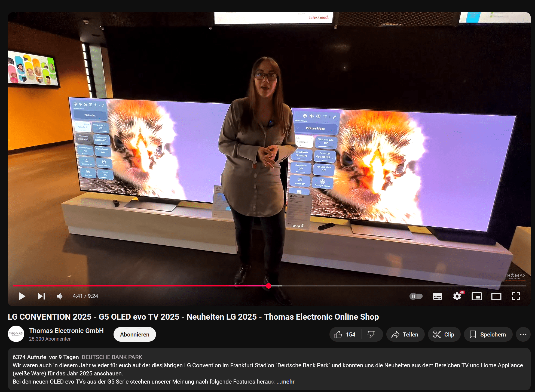Open the more actions three-dot menu
This screenshot has width=535, height=392.
[x=523, y=334]
